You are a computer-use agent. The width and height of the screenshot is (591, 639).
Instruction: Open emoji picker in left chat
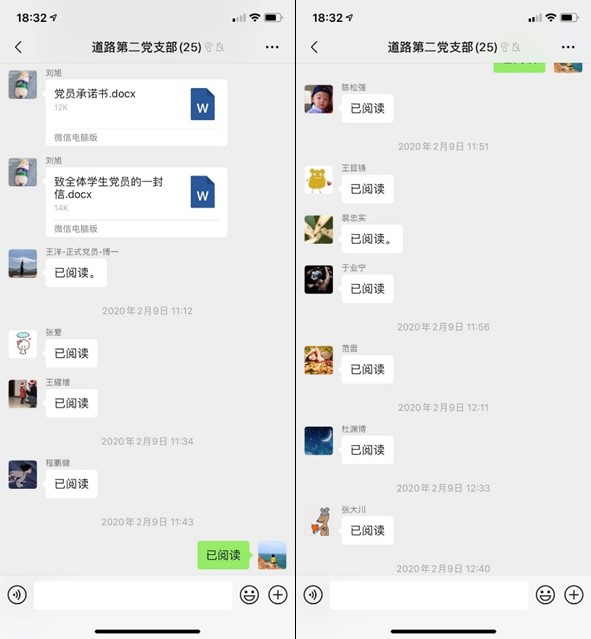[249, 595]
